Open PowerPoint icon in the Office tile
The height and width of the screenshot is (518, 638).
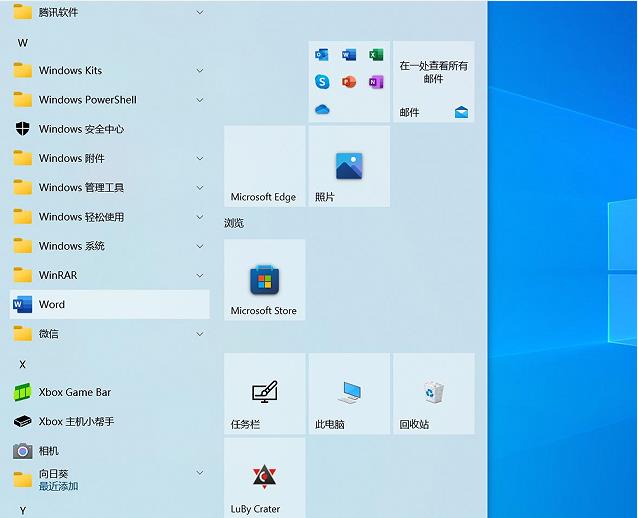[349, 82]
